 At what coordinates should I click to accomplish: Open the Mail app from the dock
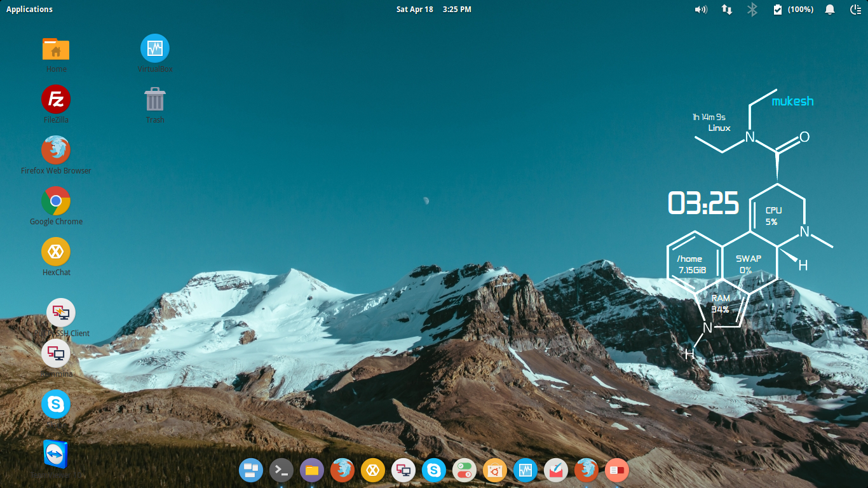coord(556,470)
